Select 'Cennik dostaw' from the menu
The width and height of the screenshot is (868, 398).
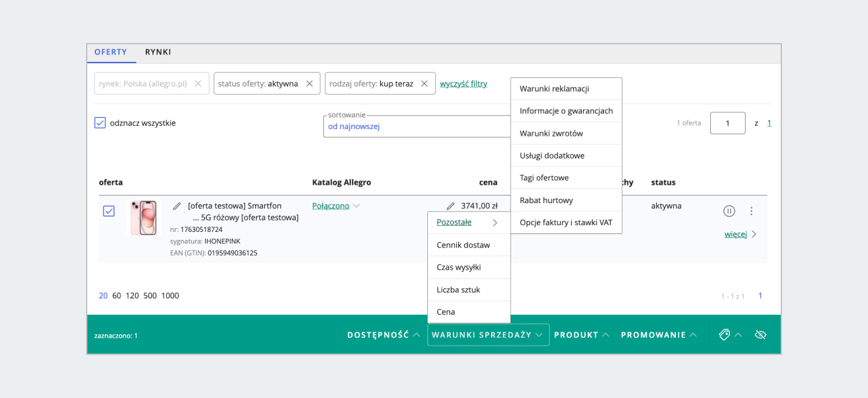click(463, 245)
